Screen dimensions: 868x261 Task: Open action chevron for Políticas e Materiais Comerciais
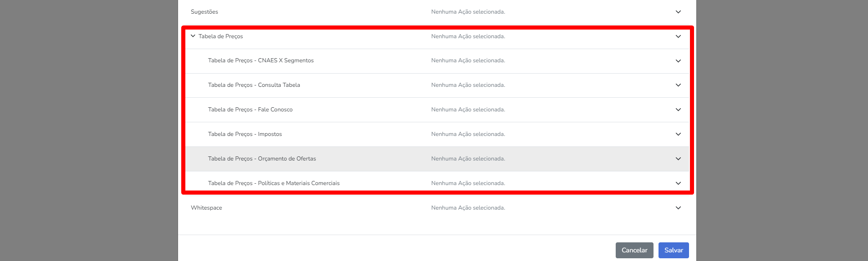pyautogui.click(x=678, y=183)
